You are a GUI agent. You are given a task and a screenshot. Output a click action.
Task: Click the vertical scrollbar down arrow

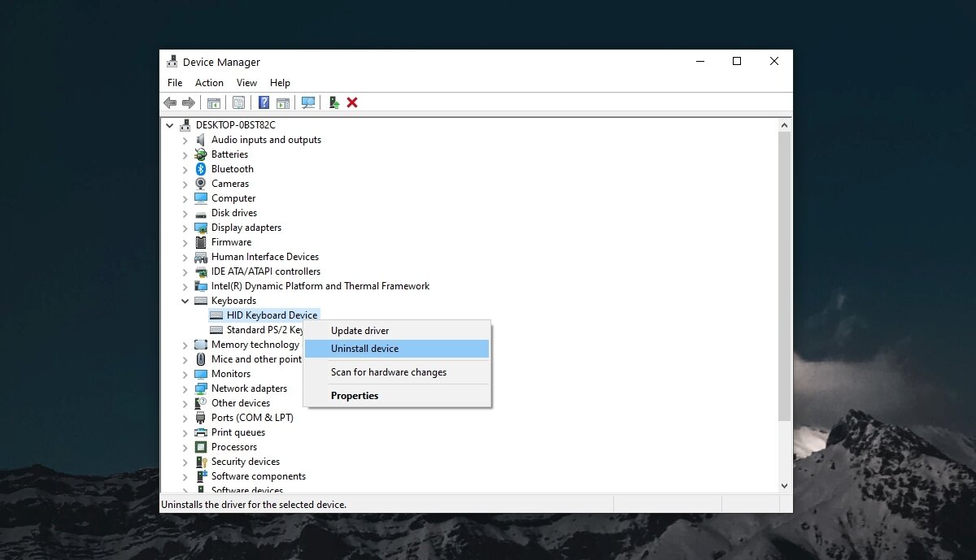784,485
